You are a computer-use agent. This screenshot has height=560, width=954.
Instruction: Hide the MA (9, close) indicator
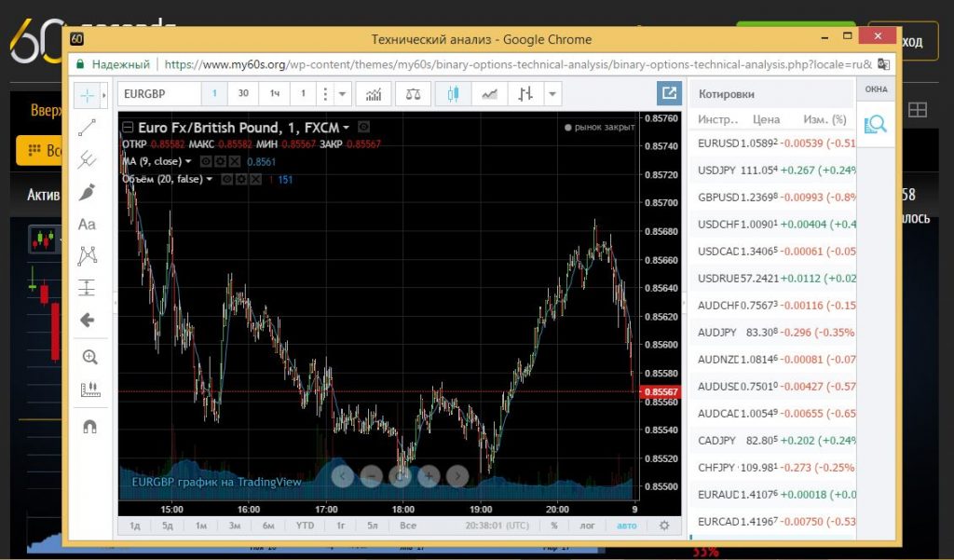(206, 162)
